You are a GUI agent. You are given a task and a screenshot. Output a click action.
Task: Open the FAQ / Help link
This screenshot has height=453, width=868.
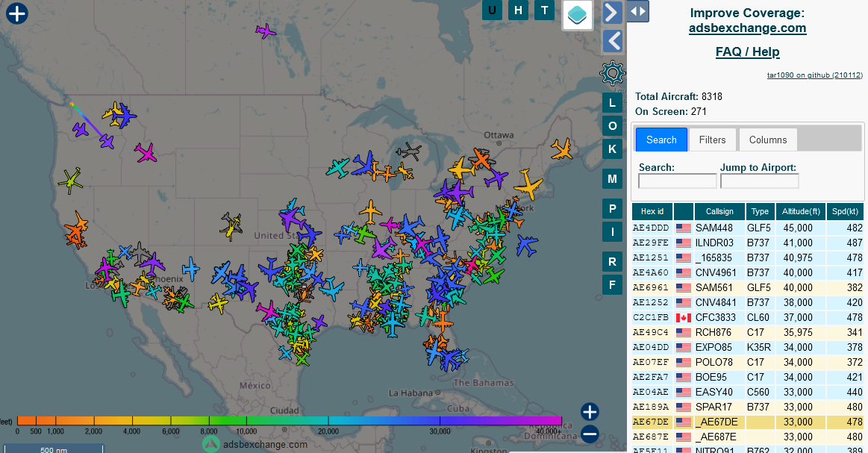click(747, 52)
